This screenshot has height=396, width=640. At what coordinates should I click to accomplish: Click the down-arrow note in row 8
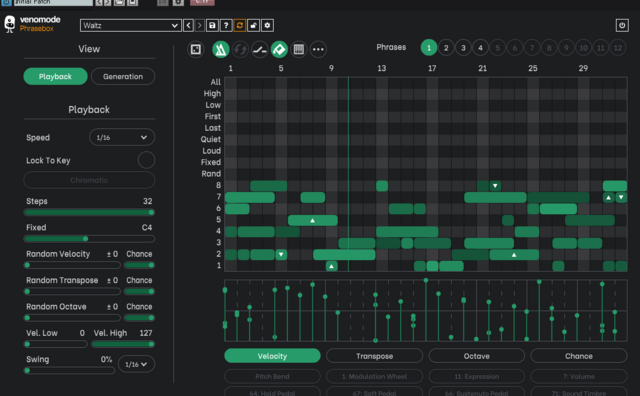pos(495,186)
